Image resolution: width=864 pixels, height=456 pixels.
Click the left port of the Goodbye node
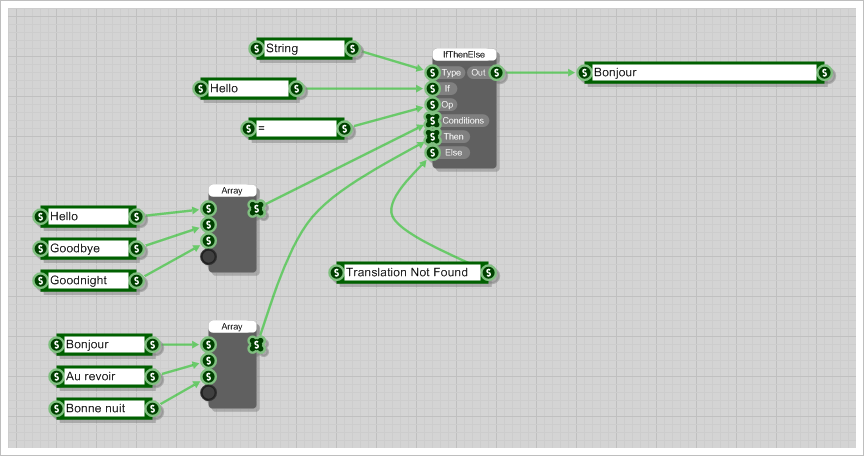click(41, 248)
